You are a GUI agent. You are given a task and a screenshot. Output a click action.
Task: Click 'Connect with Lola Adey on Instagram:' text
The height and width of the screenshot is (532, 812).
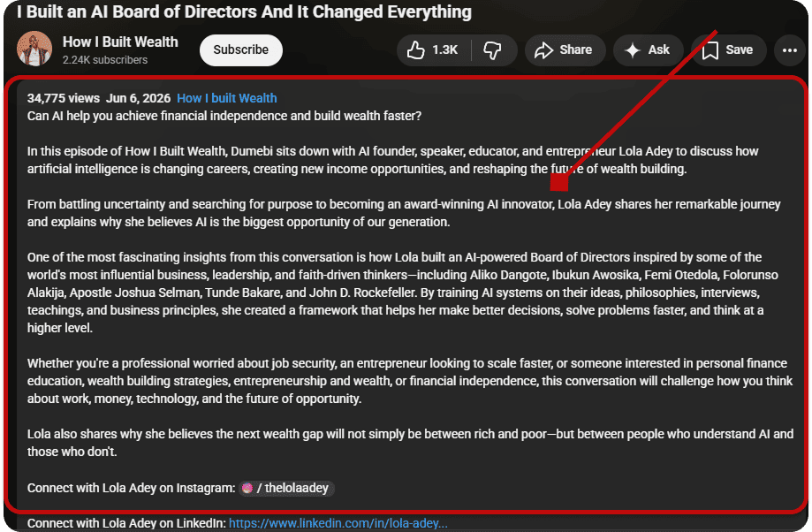pyautogui.click(x=131, y=488)
